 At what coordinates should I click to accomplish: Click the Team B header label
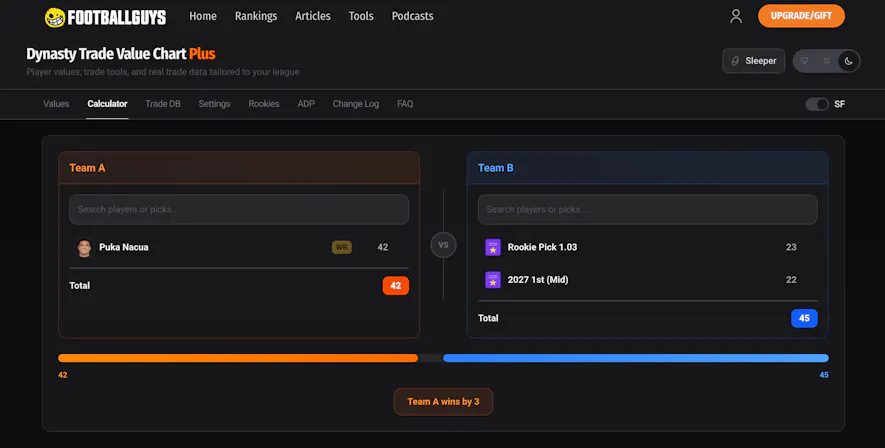coord(496,168)
